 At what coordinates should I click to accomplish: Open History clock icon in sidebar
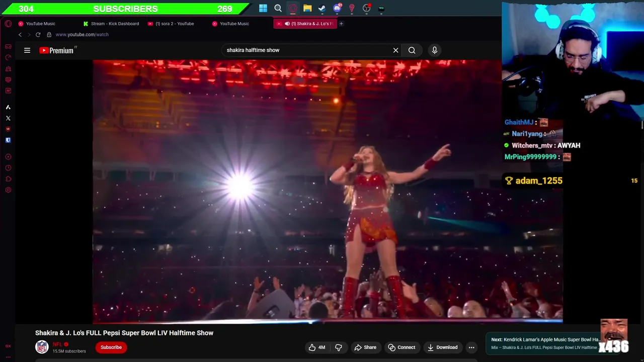coord(8,168)
